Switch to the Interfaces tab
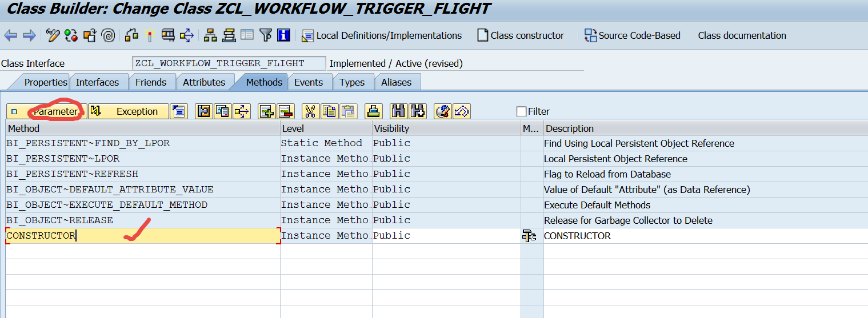This screenshot has height=318, width=868. point(97,82)
